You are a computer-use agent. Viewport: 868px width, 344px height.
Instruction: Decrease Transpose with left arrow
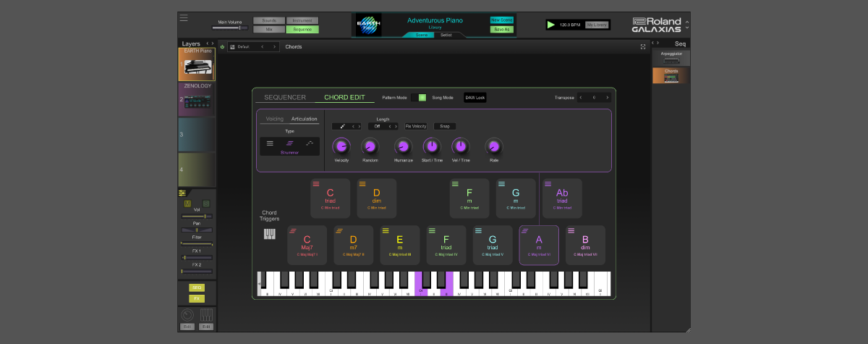click(581, 97)
